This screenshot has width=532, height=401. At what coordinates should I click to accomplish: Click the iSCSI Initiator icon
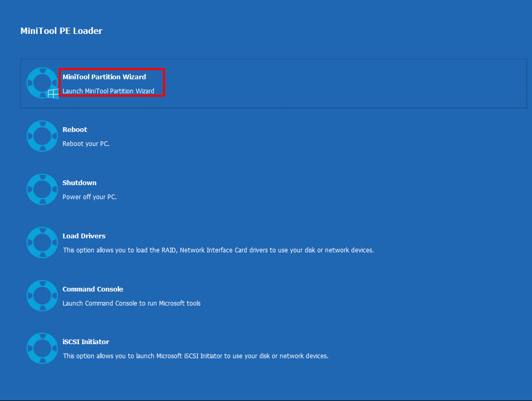click(x=42, y=348)
